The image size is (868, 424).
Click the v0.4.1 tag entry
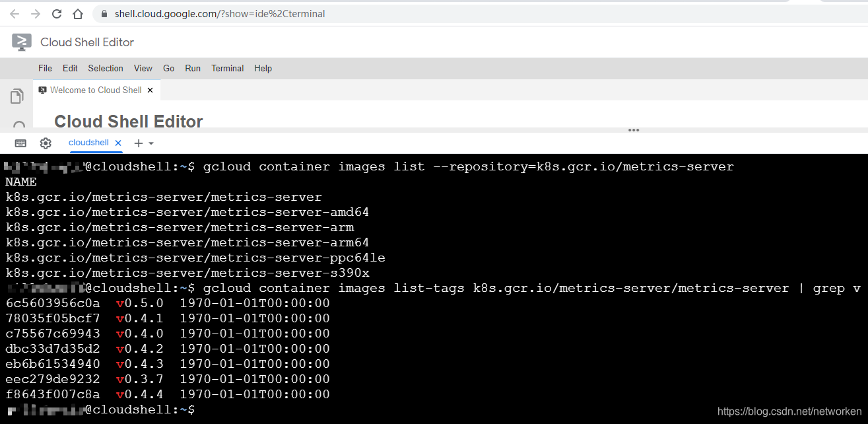point(139,318)
